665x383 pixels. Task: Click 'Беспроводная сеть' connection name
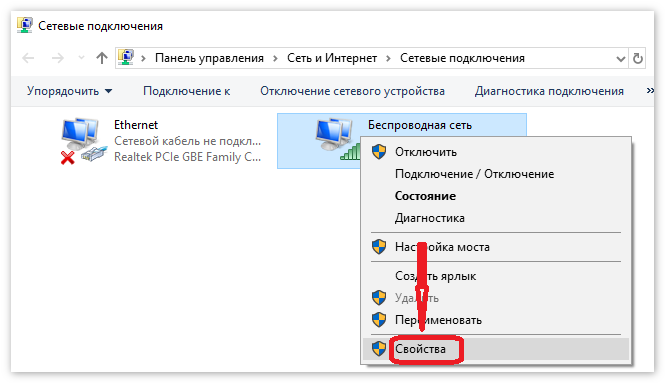point(420,126)
